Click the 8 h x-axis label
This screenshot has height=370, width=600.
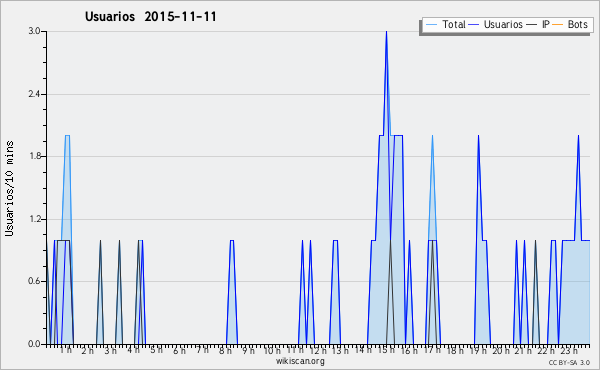tap(225, 350)
